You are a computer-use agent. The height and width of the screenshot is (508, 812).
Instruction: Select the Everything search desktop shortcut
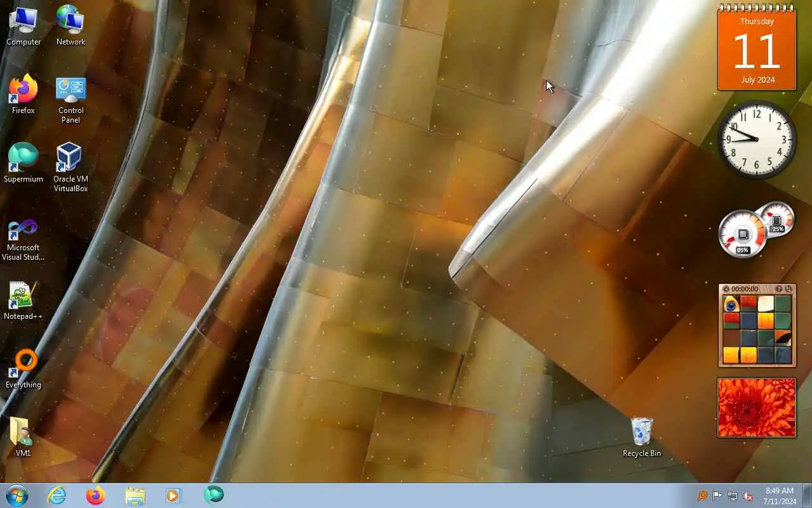point(23,368)
